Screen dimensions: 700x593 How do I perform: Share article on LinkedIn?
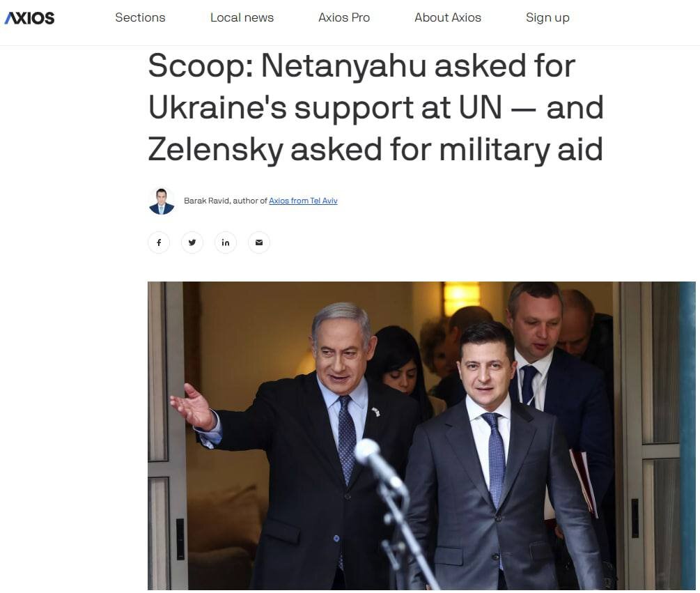[x=226, y=242]
